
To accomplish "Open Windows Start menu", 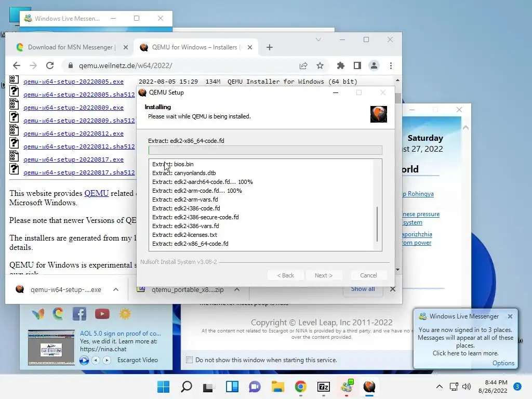I will [x=163, y=387].
